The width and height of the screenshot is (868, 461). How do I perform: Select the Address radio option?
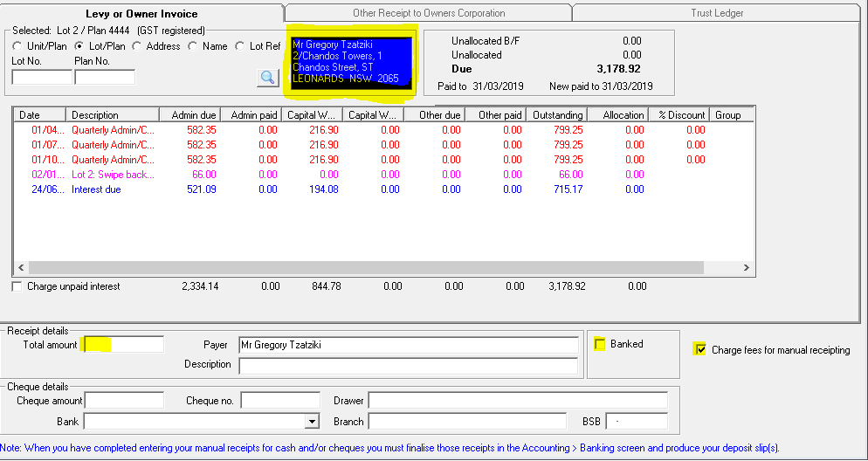(138, 46)
